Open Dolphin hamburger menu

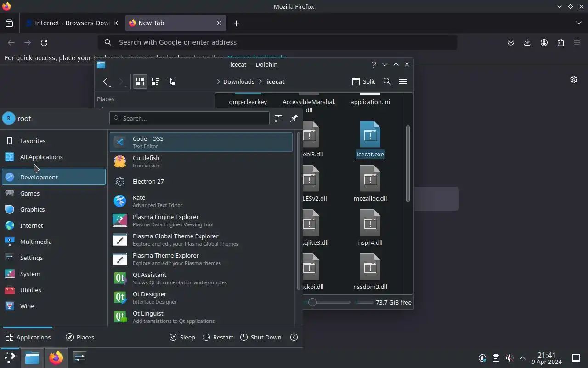pyautogui.click(x=403, y=81)
